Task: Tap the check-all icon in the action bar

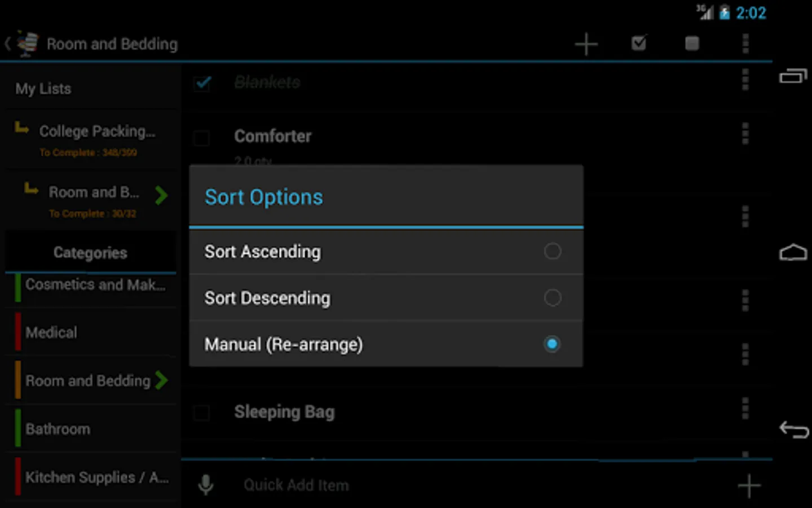Action: coord(639,43)
